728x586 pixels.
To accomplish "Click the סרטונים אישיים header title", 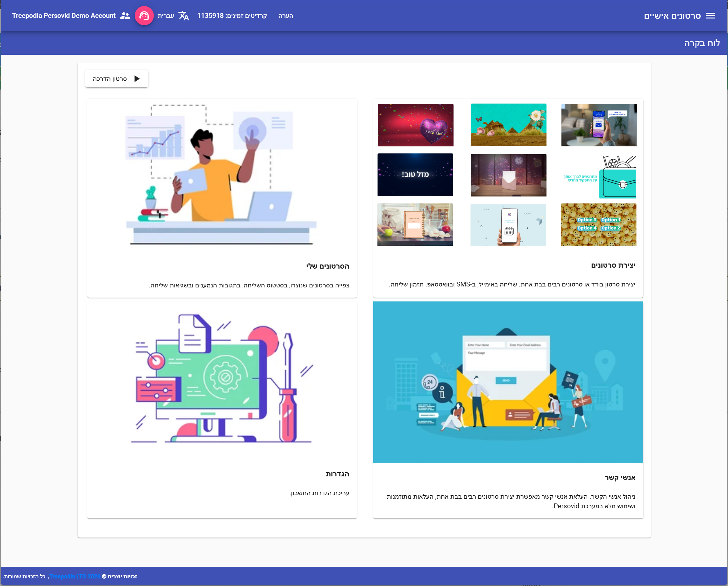I will click(x=672, y=16).
